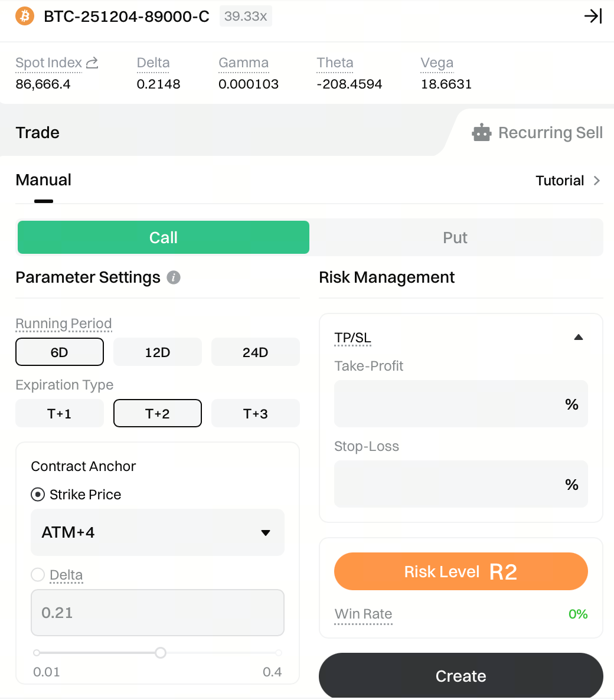Select the Delta radio button
614x700 pixels.
38,575
